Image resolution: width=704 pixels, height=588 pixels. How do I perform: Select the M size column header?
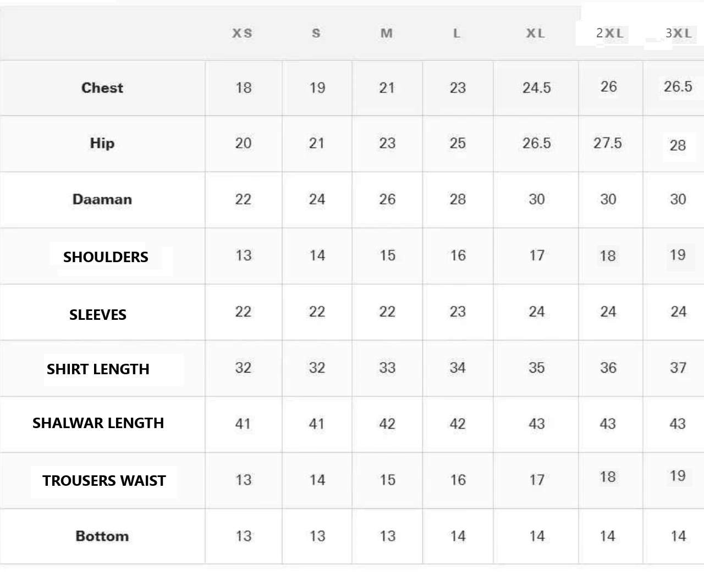coord(387,34)
